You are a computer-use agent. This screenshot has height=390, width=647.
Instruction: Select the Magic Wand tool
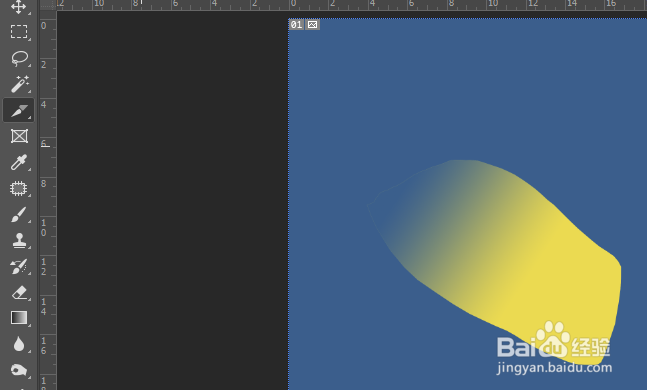coord(19,84)
